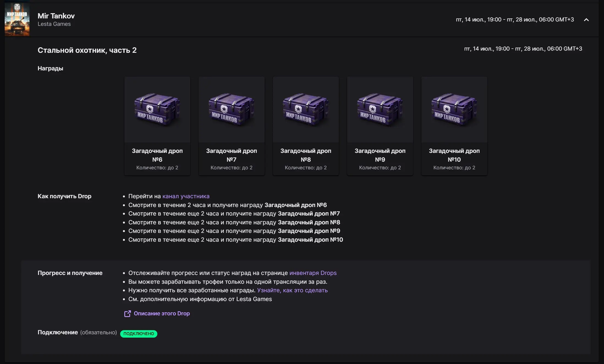Click the Mir Tankov game cover thumbnail
The height and width of the screenshot is (364, 604).
tap(17, 20)
